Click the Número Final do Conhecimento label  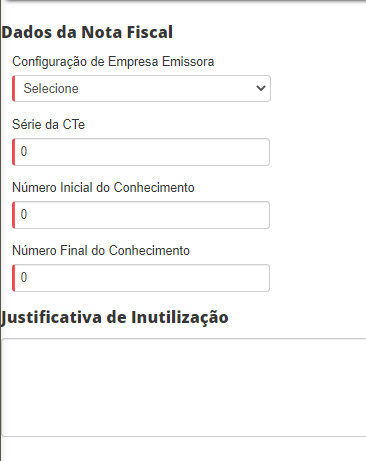101,250
